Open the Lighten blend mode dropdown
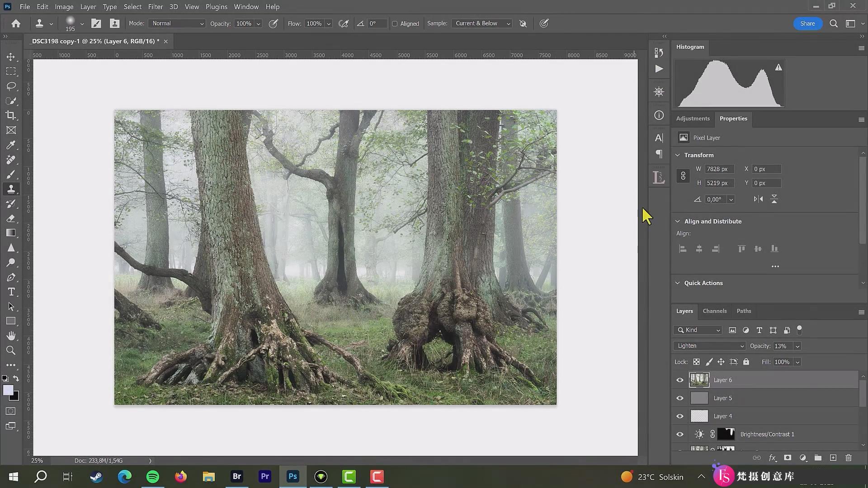Image resolution: width=868 pixels, height=488 pixels. (709, 346)
